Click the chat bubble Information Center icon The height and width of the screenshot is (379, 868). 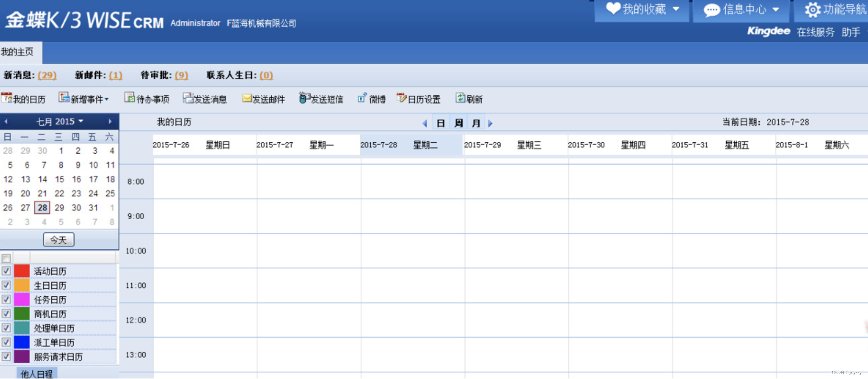click(x=712, y=10)
